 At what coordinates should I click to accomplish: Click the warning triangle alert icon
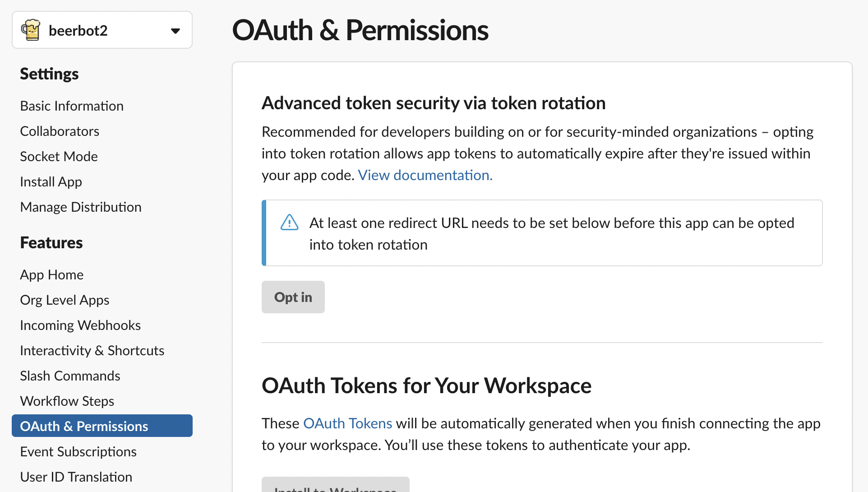click(290, 223)
